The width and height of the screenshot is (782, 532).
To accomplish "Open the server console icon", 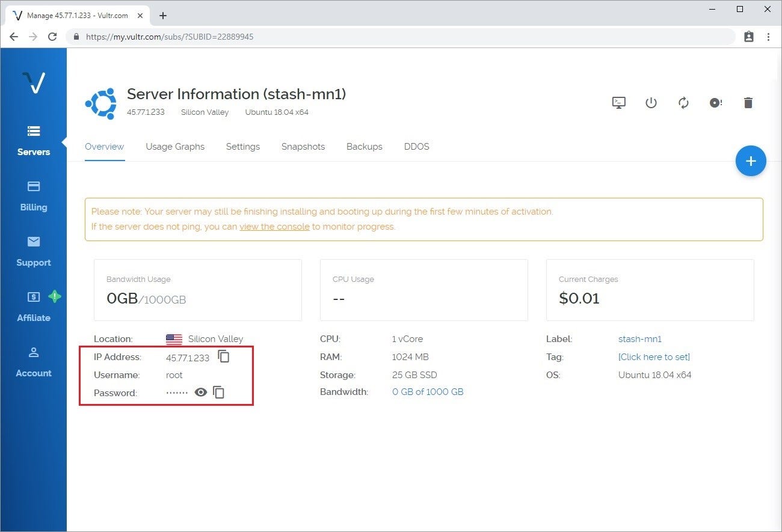I will (x=619, y=103).
